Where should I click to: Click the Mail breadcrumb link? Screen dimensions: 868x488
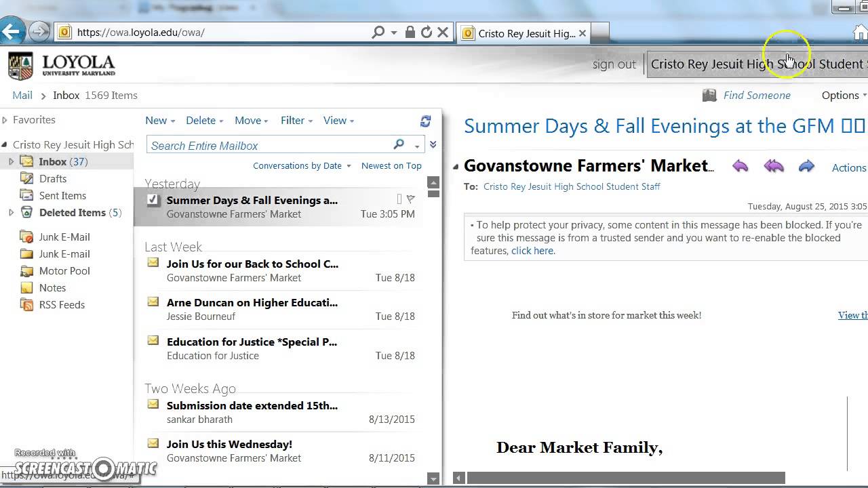point(22,96)
